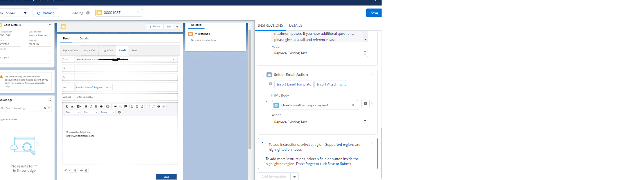The height and width of the screenshot is (180, 644).
Task: Select the Update Case action tab
Action: pyautogui.click(x=71, y=50)
